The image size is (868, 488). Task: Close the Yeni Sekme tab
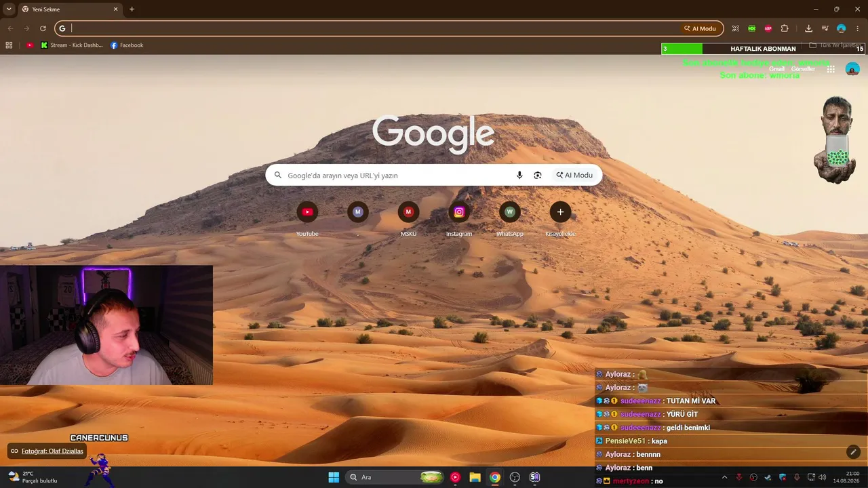(115, 9)
